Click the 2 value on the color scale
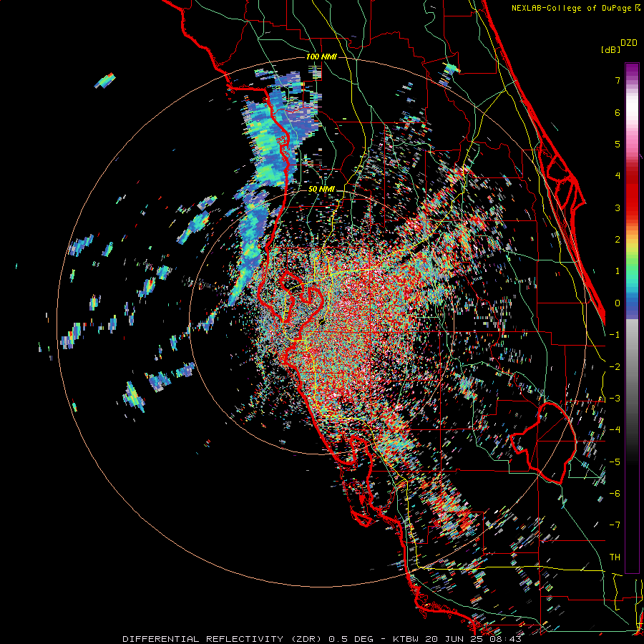 click(x=618, y=240)
